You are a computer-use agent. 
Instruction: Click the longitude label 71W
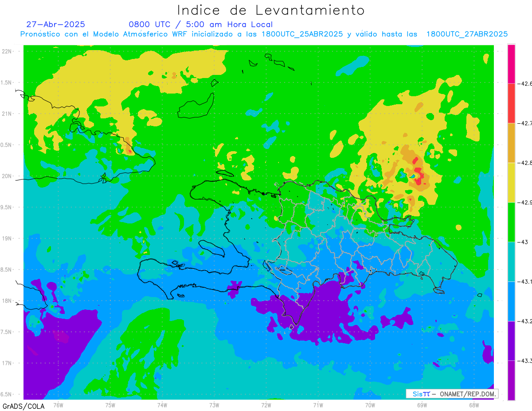[x=318, y=405]
